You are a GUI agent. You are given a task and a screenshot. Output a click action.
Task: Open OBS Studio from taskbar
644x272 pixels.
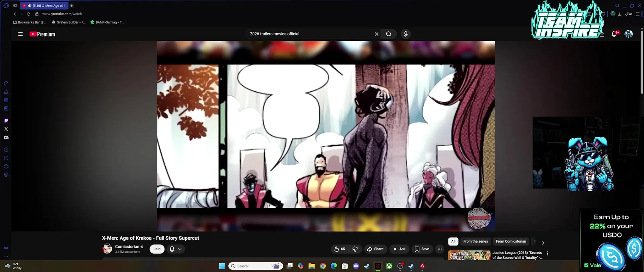[x=400, y=266]
